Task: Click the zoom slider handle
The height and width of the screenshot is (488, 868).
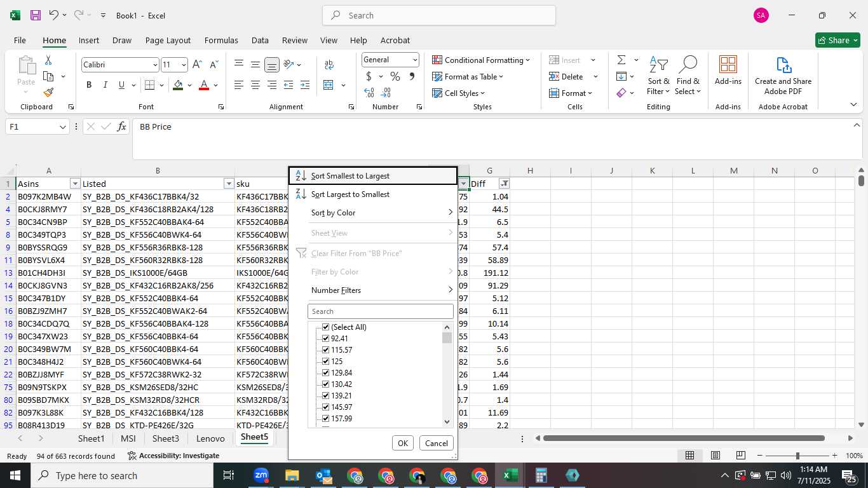Action: tap(797, 456)
